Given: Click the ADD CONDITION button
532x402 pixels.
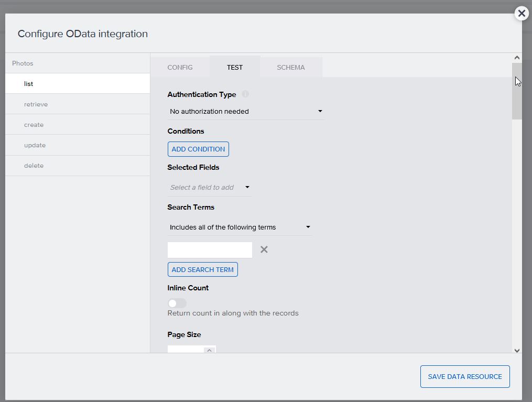Looking at the screenshot, I should 198,149.
